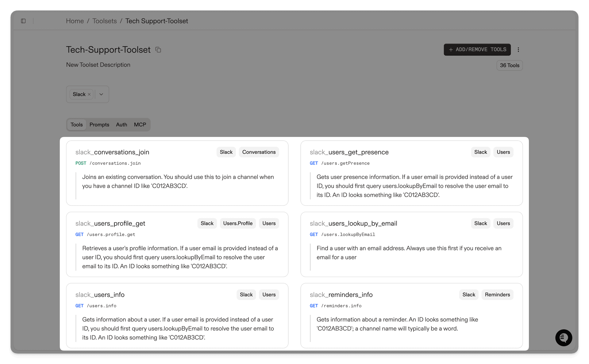Switch to the Prompts tab
The width and height of the screenshot is (589, 364).
pos(99,125)
